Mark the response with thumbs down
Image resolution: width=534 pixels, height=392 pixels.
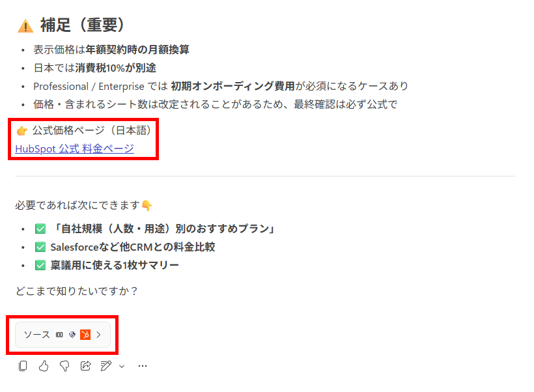pos(64,366)
